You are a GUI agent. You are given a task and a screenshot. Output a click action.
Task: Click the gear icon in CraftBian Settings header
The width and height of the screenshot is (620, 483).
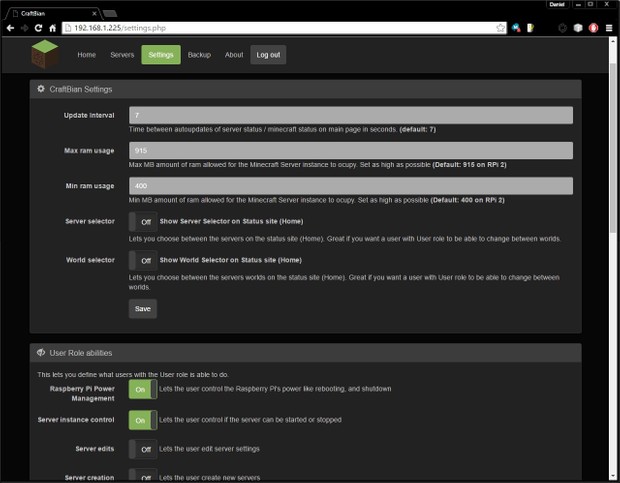[x=41, y=89]
